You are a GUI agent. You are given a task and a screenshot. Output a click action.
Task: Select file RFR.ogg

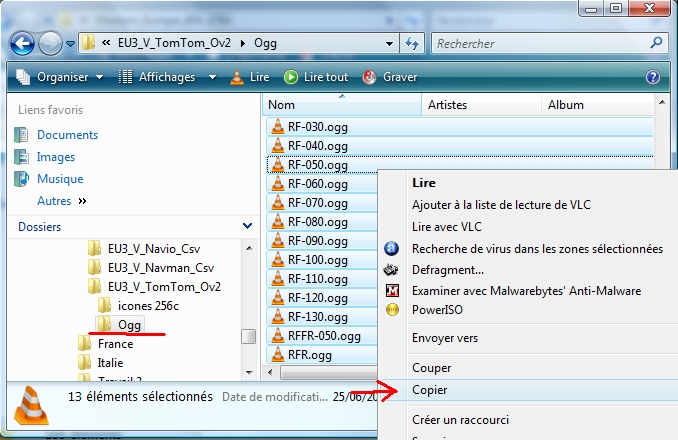click(310, 355)
